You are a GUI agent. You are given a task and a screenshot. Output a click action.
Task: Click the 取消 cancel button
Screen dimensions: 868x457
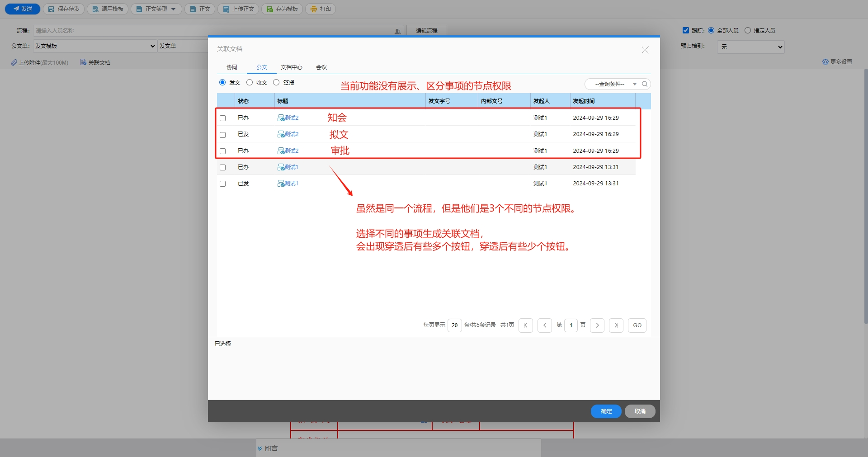click(640, 411)
